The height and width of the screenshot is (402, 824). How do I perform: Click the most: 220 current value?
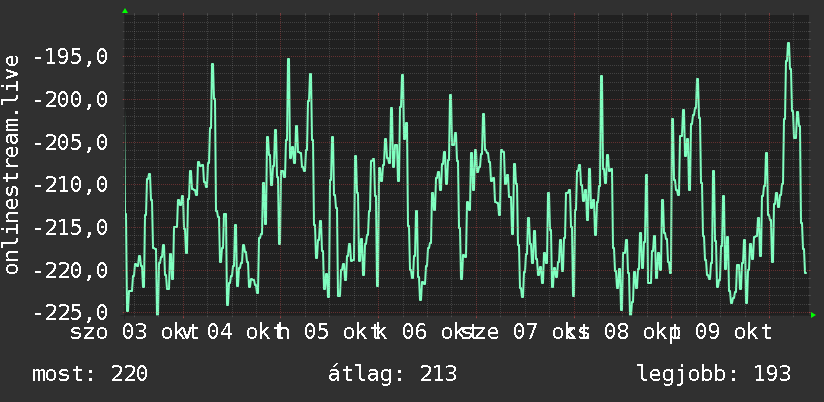pyautogui.click(x=90, y=374)
